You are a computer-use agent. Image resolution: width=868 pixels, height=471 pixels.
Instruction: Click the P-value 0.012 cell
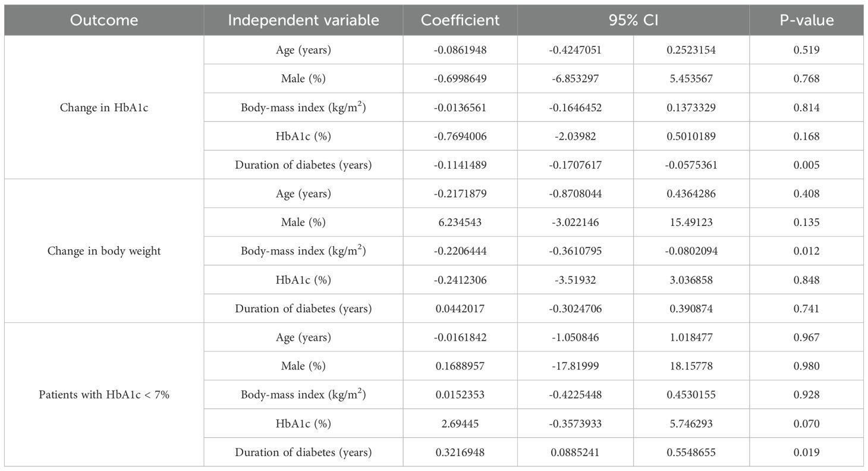coord(806,251)
